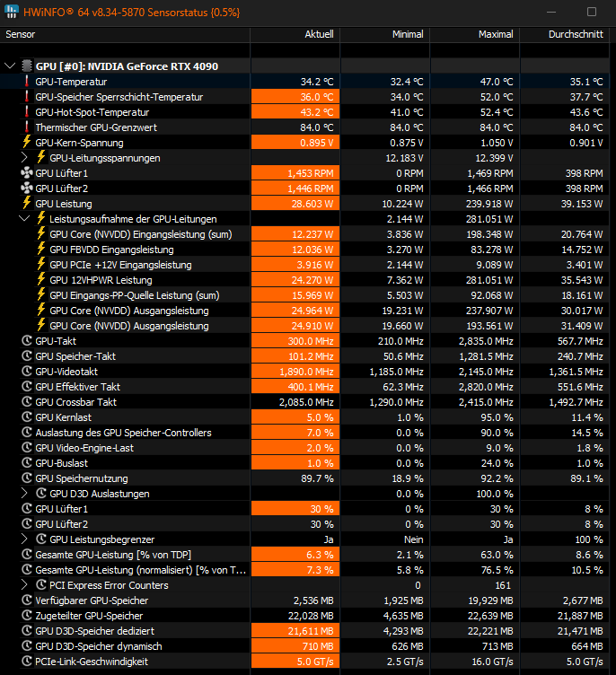Click lightning icon of GPU FBVDD Eingangsleistung
The width and height of the screenshot is (616, 675).
pos(41,250)
